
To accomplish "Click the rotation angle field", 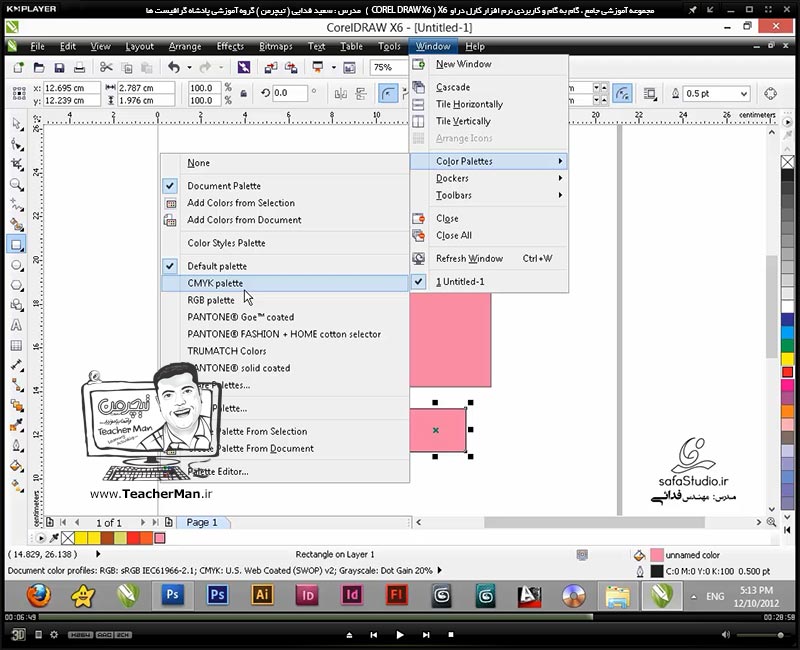I will 289,93.
